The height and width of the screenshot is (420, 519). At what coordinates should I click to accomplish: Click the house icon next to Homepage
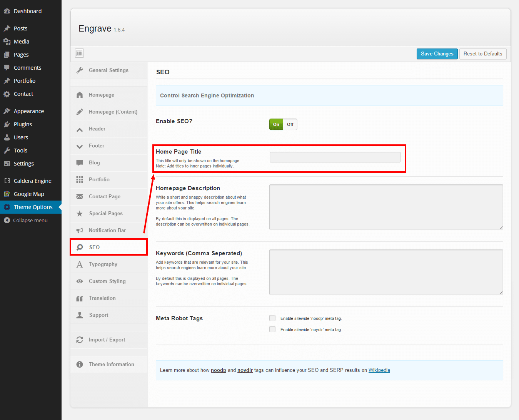click(80, 95)
